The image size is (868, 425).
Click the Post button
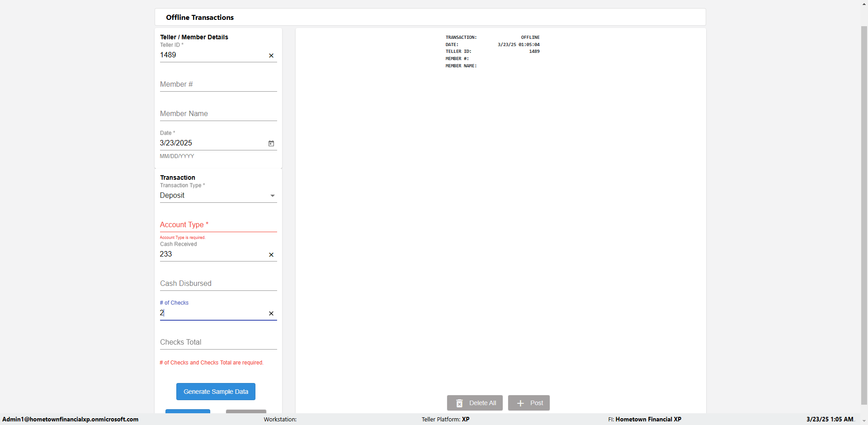[x=529, y=403]
